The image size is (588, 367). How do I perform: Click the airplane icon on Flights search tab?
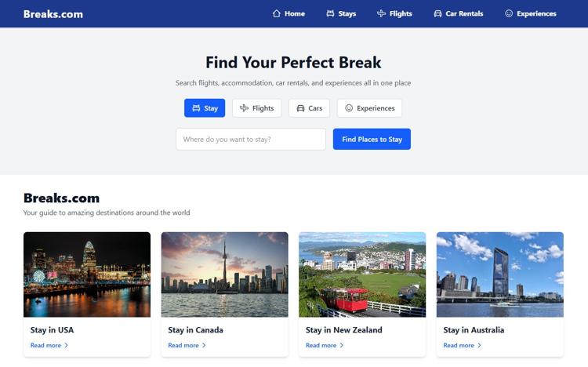click(x=244, y=108)
